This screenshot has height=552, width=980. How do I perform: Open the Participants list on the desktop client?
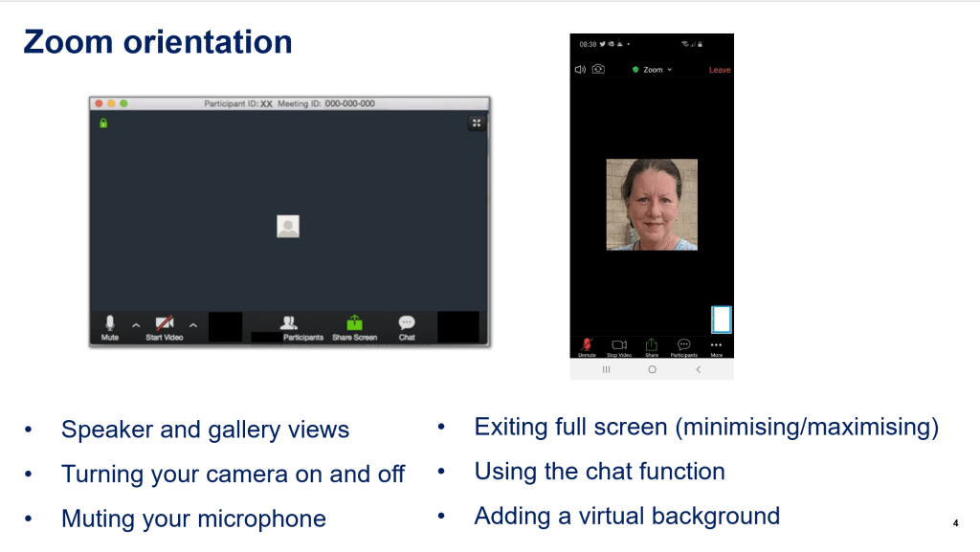click(290, 322)
